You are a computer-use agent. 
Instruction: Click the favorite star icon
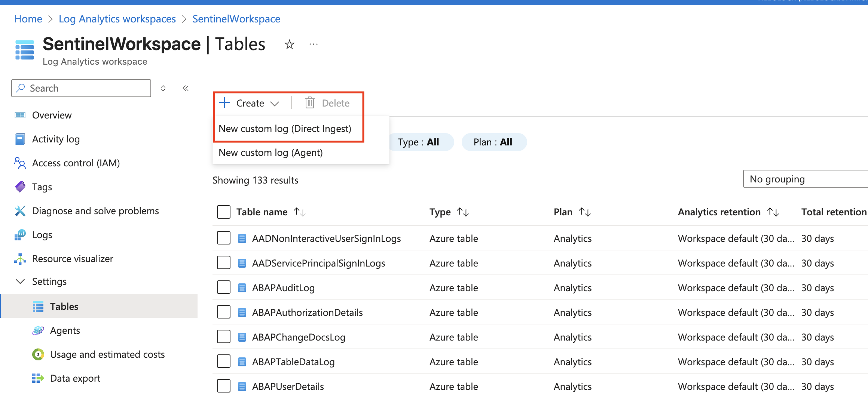[289, 45]
